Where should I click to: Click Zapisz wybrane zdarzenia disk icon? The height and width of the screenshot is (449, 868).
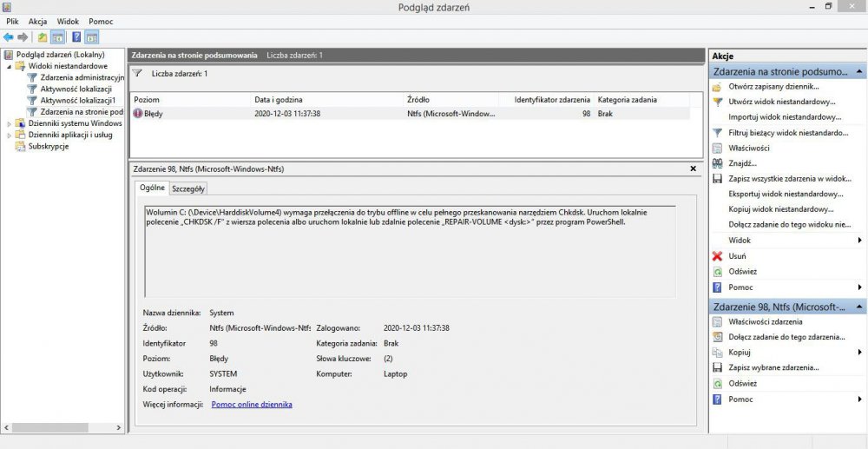point(717,367)
